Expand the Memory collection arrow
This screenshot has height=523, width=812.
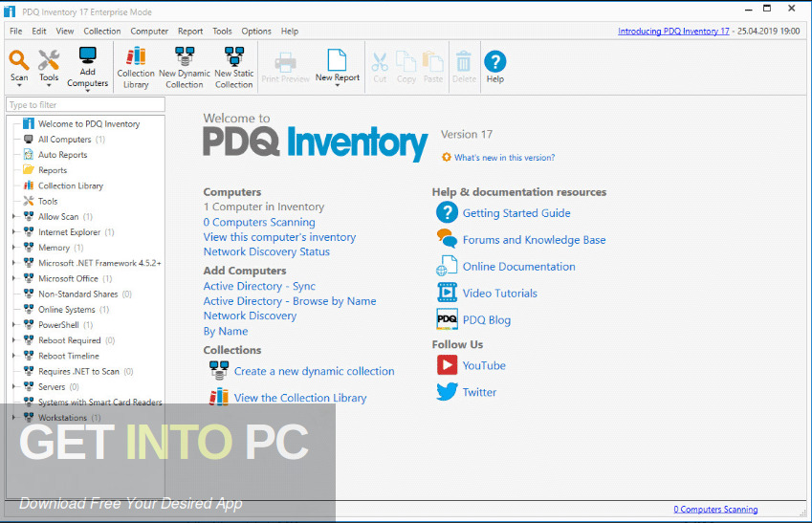tap(14, 248)
